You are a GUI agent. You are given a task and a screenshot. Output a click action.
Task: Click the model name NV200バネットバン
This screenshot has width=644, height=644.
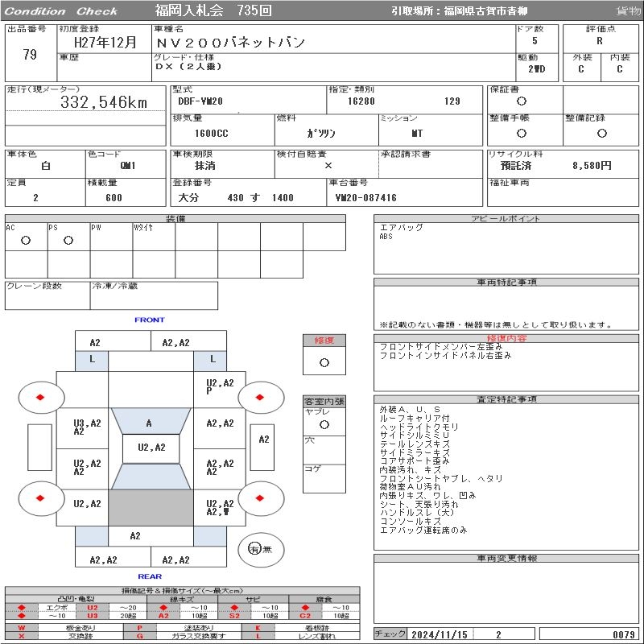coord(230,43)
